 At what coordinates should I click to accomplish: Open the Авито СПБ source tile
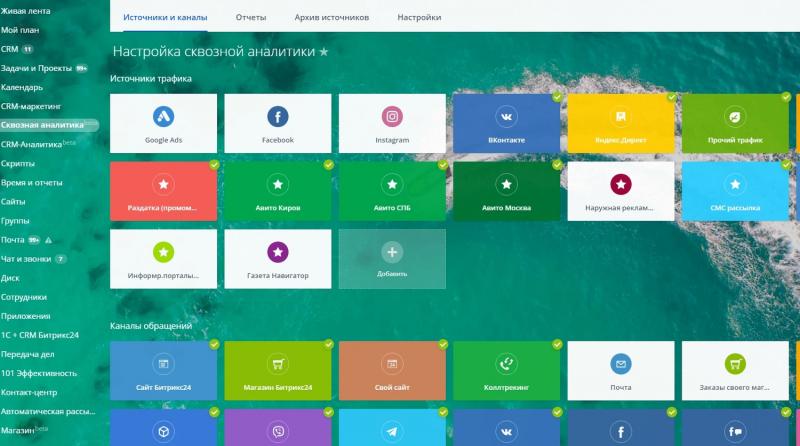[392, 191]
